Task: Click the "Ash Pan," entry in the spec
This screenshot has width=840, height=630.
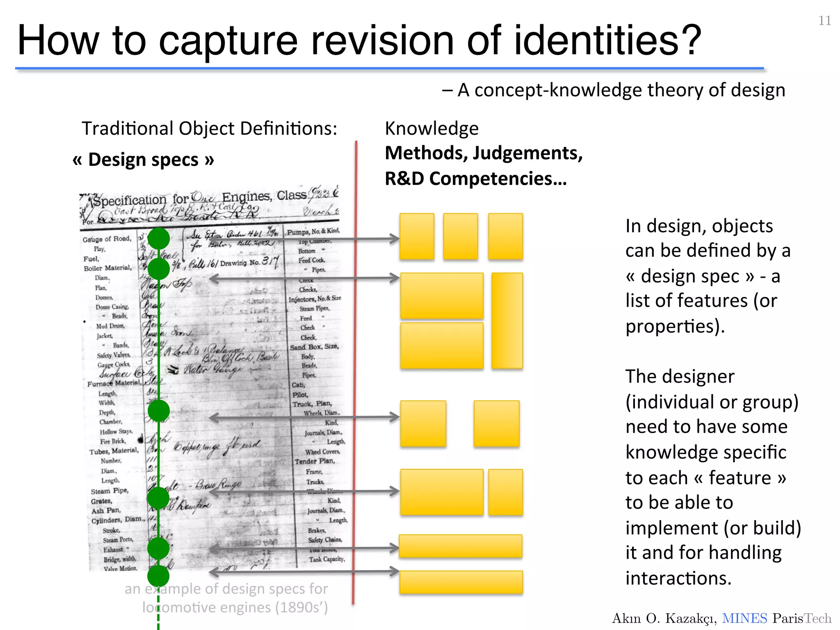Action: coord(106,511)
